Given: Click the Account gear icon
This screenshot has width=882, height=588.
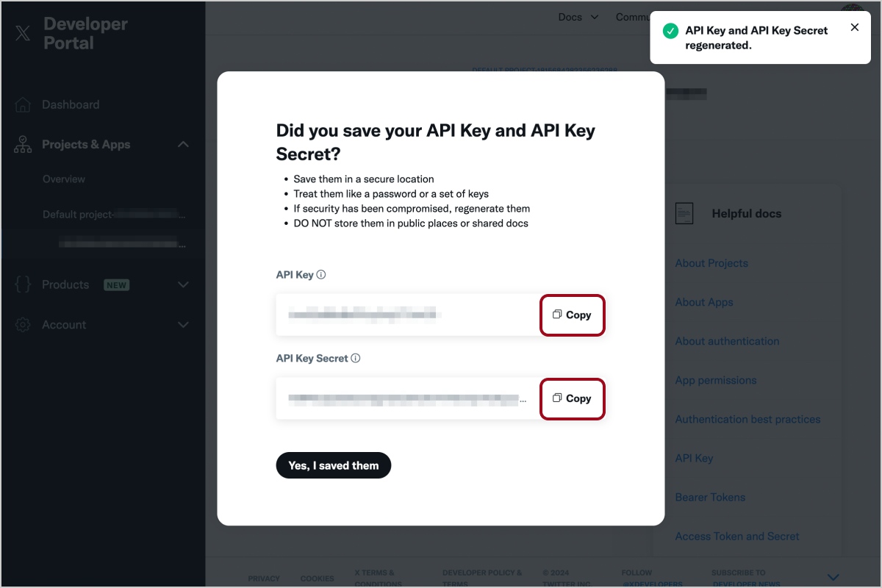Looking at the screenshot, I should (23, 325).
